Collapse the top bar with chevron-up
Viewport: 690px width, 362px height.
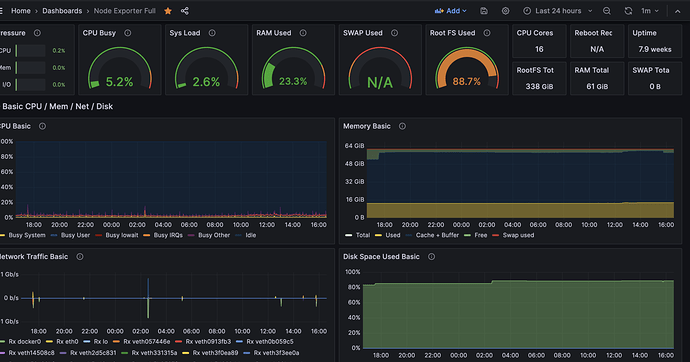point(678,11)
